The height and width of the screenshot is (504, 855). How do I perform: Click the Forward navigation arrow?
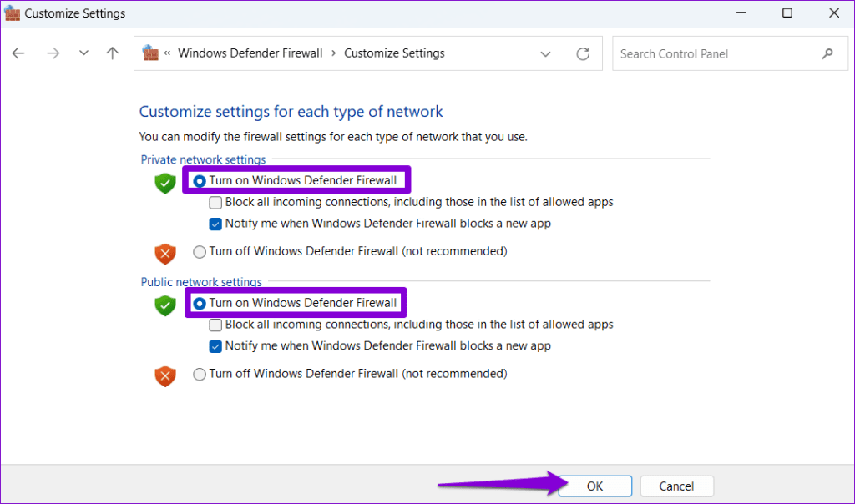(x=53, y=53)
